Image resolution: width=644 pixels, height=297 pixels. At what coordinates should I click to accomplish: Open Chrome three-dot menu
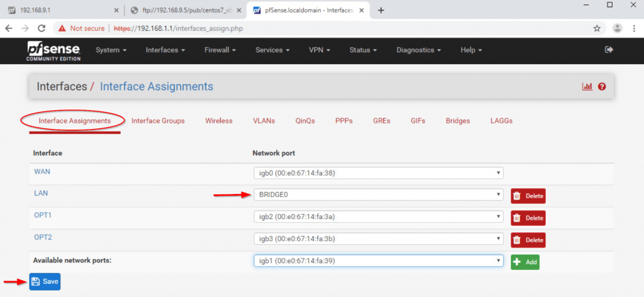(x=635, y=28)
